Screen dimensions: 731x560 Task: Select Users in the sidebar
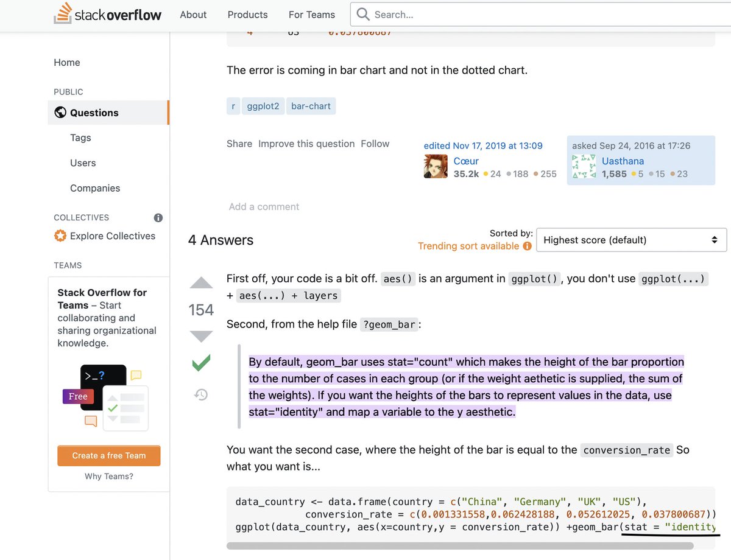pos(82,163)
